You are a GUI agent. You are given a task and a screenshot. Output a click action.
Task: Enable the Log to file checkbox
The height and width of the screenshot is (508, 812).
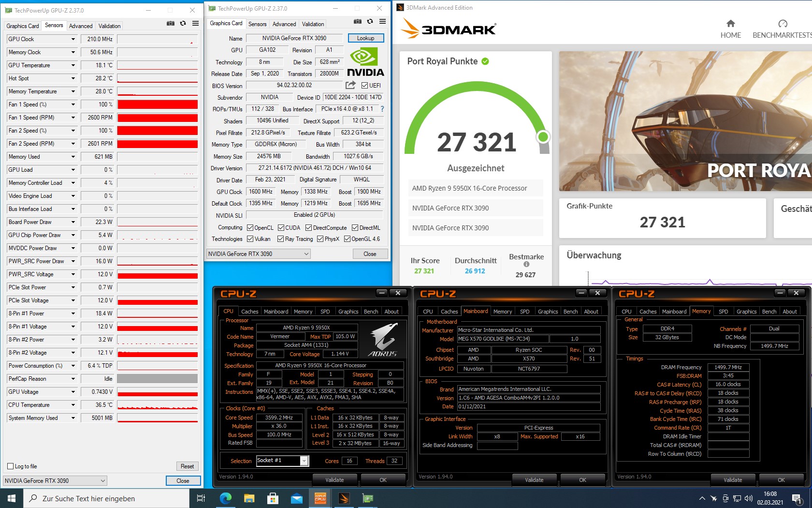(11, 466)
